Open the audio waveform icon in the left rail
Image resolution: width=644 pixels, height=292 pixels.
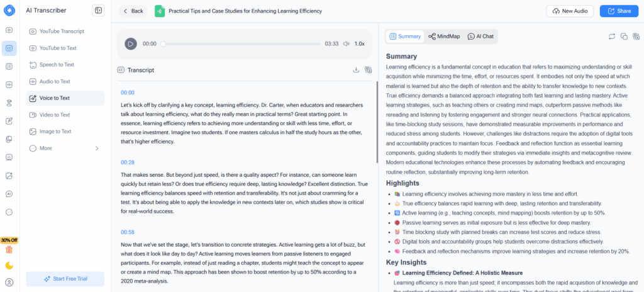click(x=9, y=85)
